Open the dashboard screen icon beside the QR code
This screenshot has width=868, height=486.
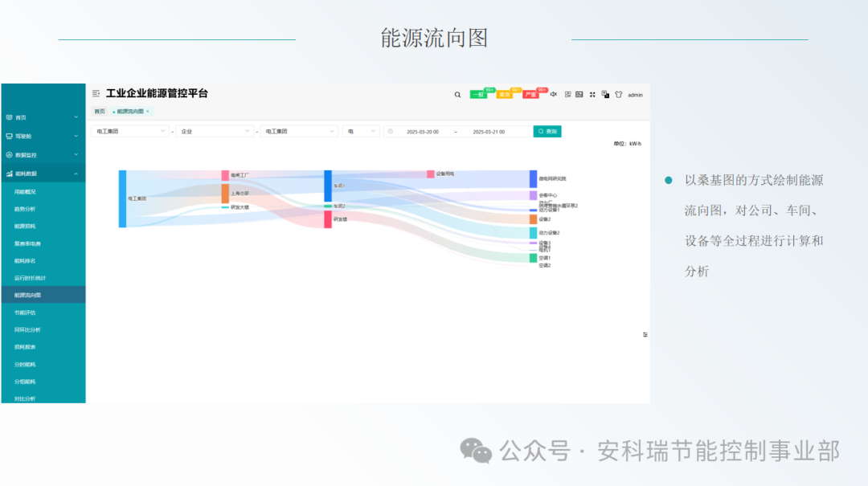click(x=579, y=95)
